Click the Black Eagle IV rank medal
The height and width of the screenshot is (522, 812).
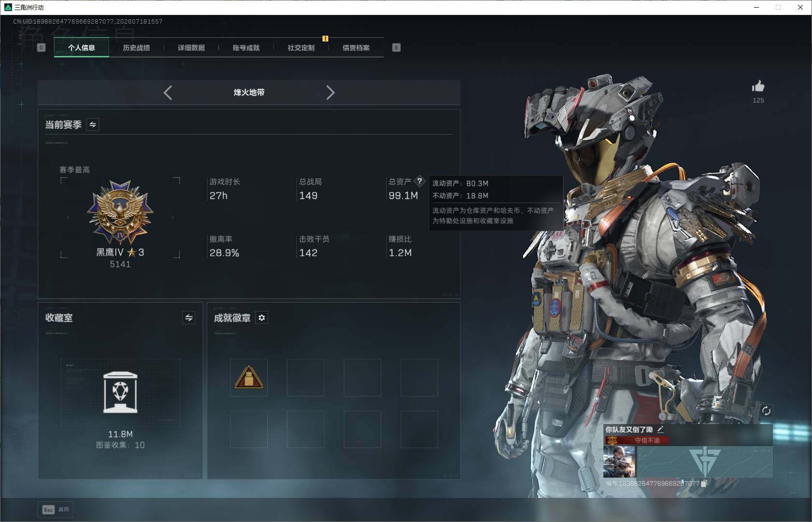[x=120, y=212]
